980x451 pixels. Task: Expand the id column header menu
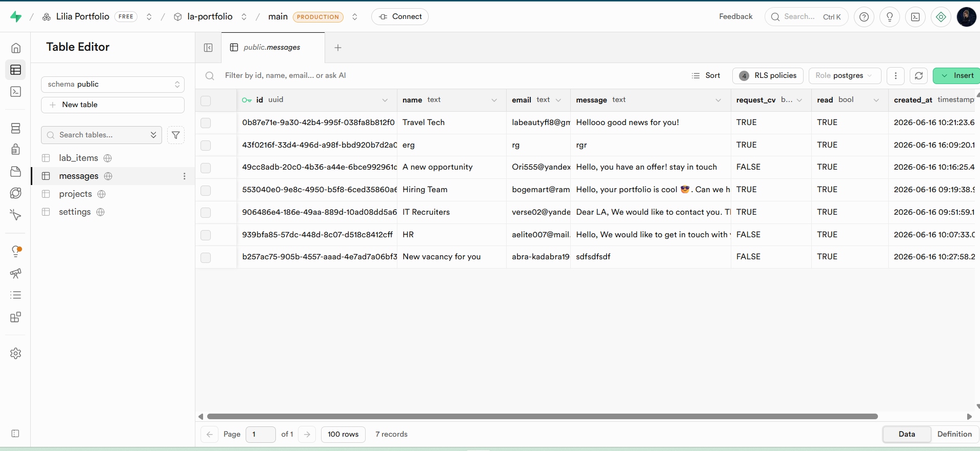pos(385,100)
